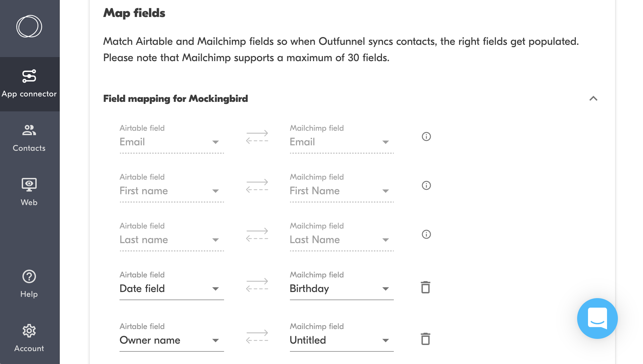Open the chat support widget
The width and height of the screenshot is (643, 364).
tap(597, 318)
